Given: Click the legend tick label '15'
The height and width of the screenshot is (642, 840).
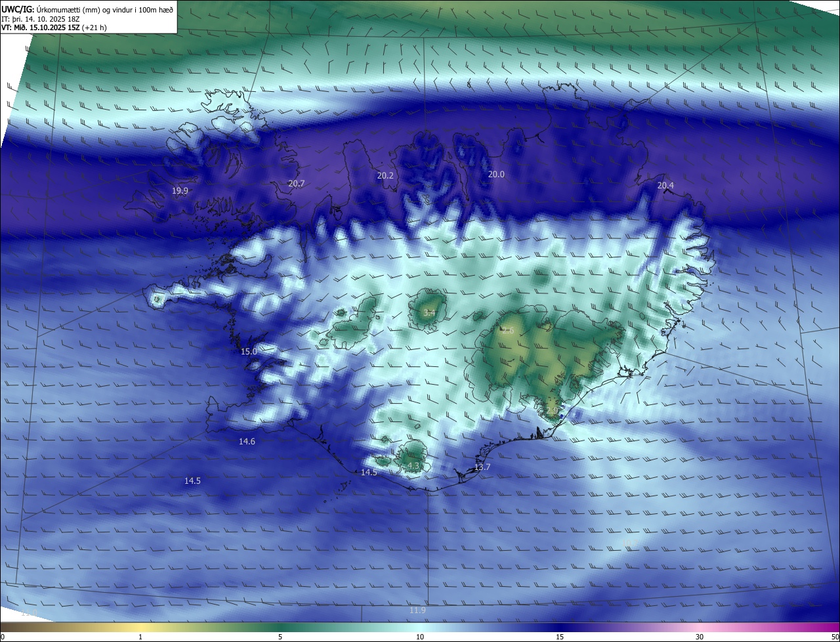Looking at the screenshot, I should (x=560, y=637).
